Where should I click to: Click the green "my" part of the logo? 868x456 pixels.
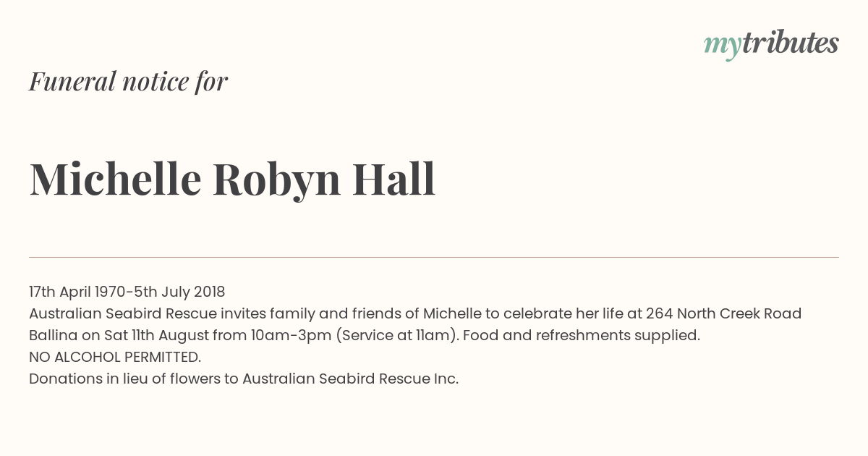[x=723, y=46]
